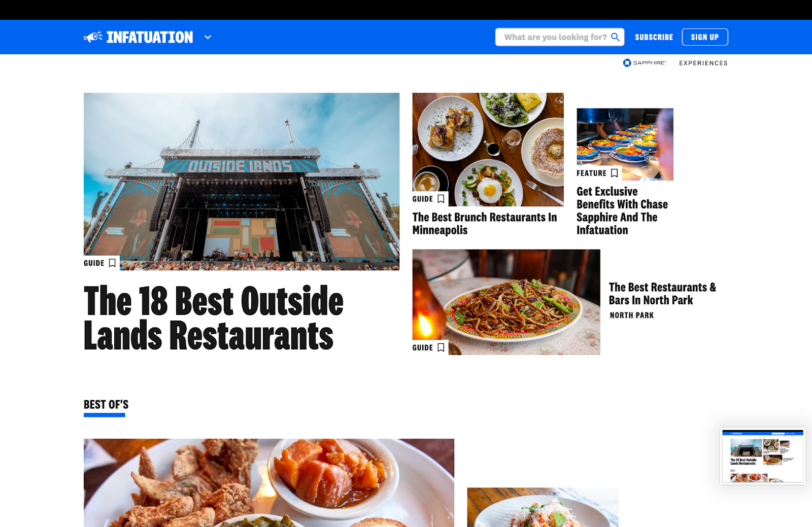Focus the 'What are you looking for?' search field
The image size is (812, 527).
[x=560, y=37]
